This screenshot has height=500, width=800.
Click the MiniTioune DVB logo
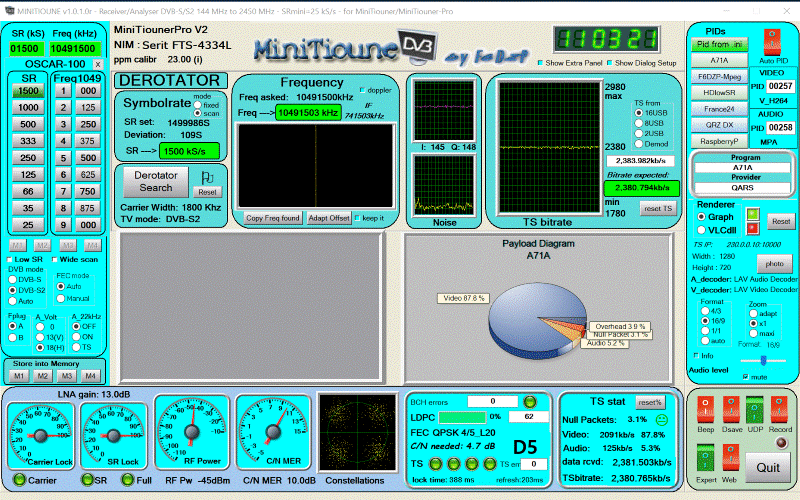click(x=346, y=48)
